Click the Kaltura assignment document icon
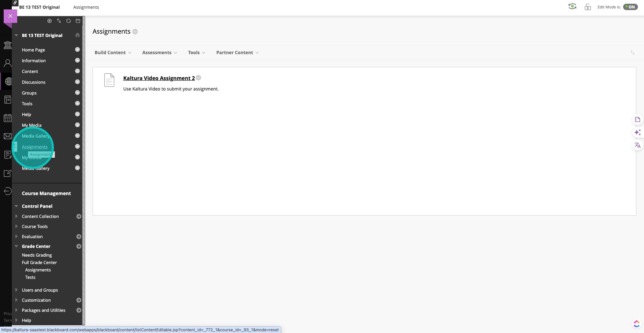644x333 pixels. 109,80
